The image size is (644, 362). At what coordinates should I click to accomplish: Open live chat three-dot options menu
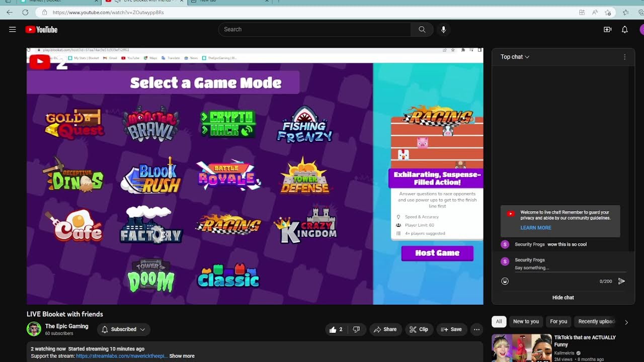pyautogui.click(x=624, y=57)
